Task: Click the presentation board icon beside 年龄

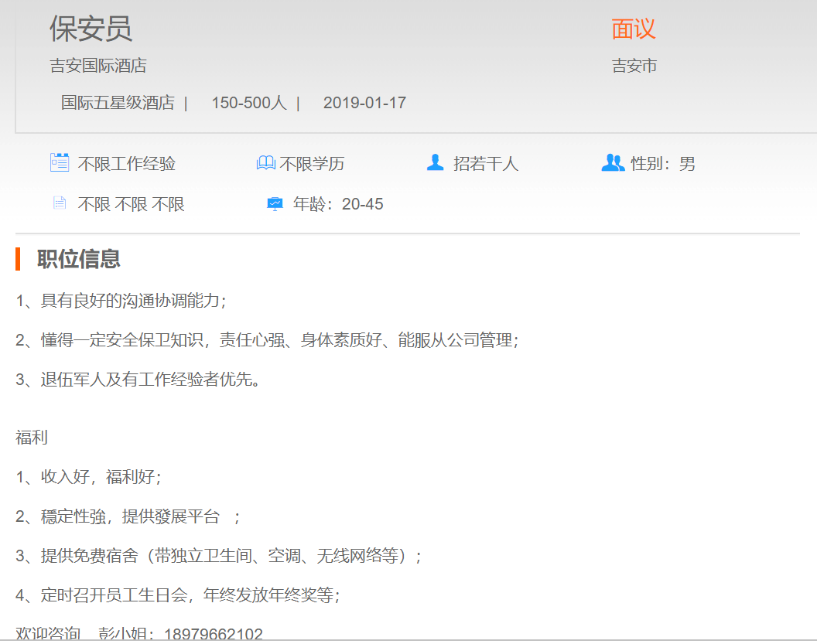Action: pyautogui.click(x=275, y=204)
